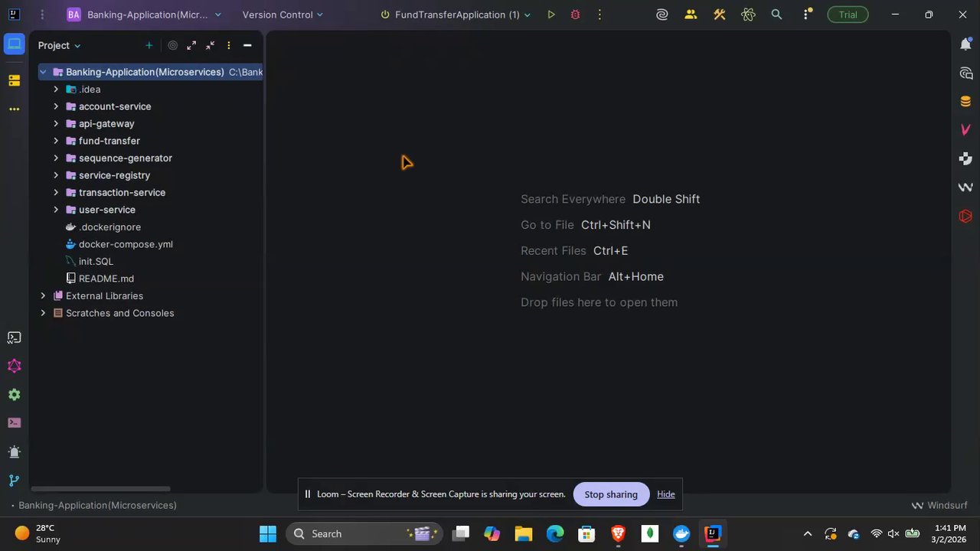980x551 pixels.
Task: Expand the fund-transfer module
Action: [x=56, y=141]
